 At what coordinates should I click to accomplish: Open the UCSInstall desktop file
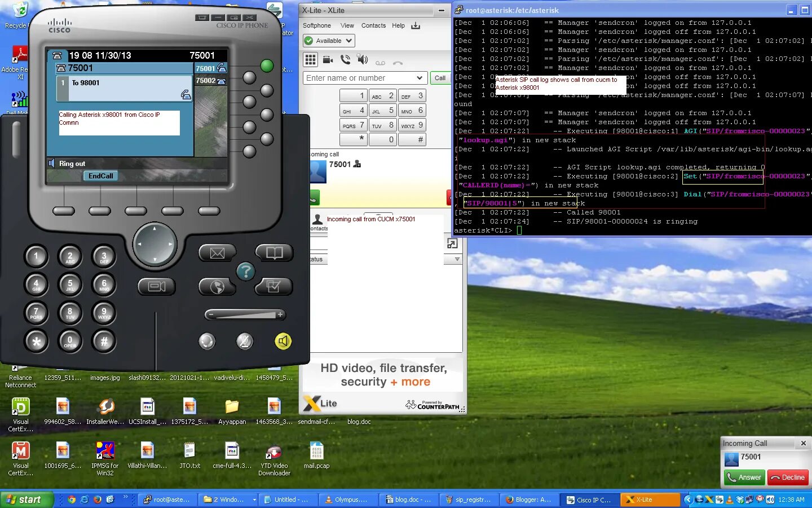(147, 411)
